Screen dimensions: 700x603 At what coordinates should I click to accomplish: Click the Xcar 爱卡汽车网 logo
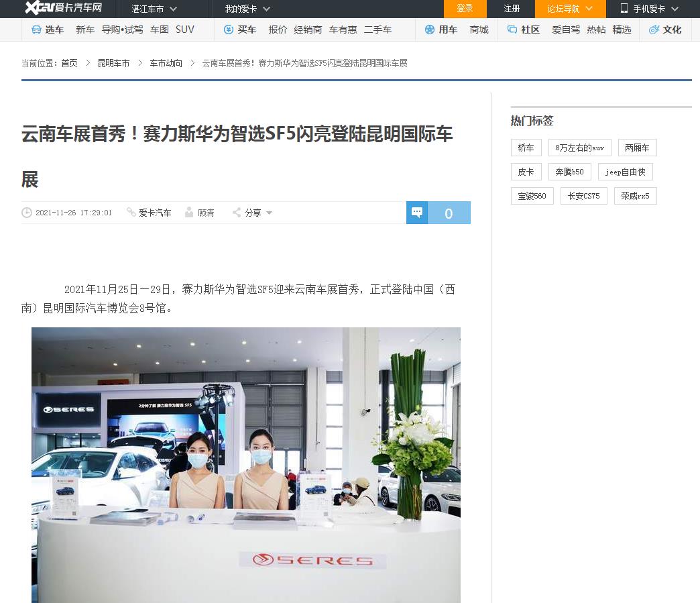pyautogui.click(x=64, y=8)
